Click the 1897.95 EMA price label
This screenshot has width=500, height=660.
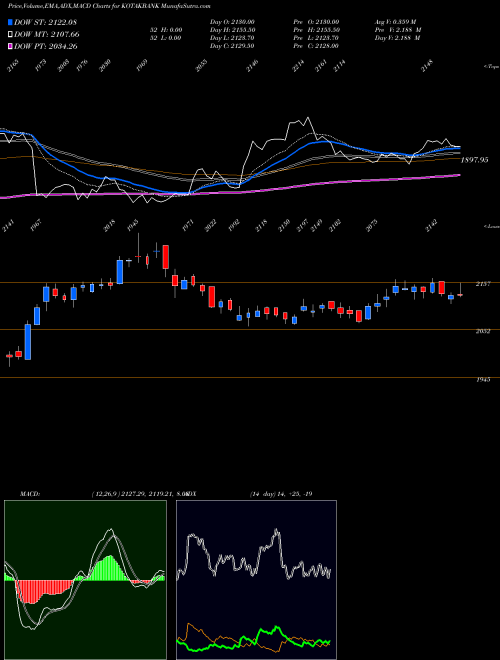point(475,160)
